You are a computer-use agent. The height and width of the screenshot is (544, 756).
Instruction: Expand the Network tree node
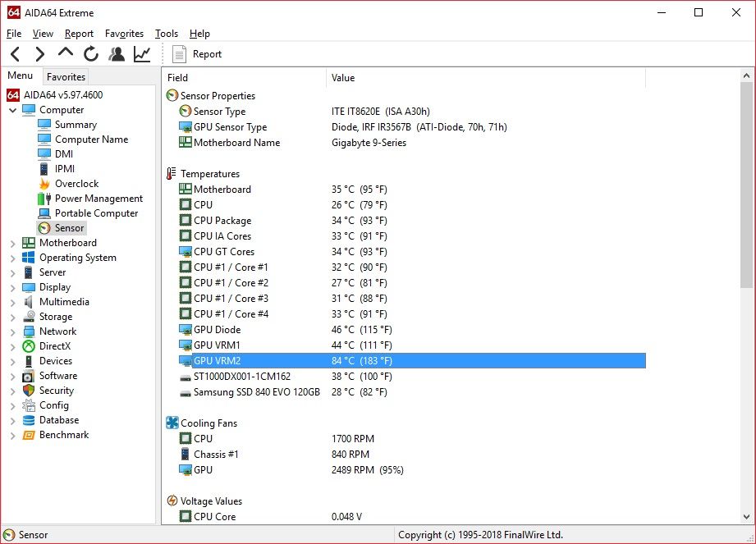[x=13, y=332]
